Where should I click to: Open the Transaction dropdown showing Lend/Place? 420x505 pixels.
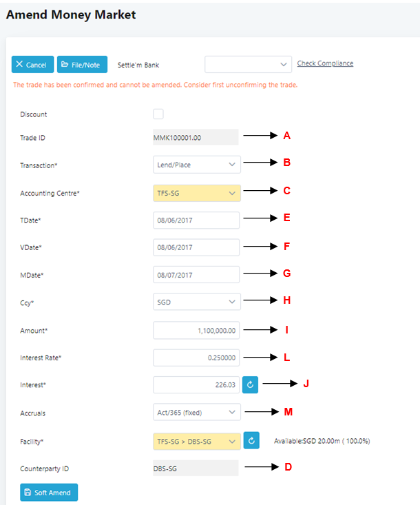tap(197, 165)
